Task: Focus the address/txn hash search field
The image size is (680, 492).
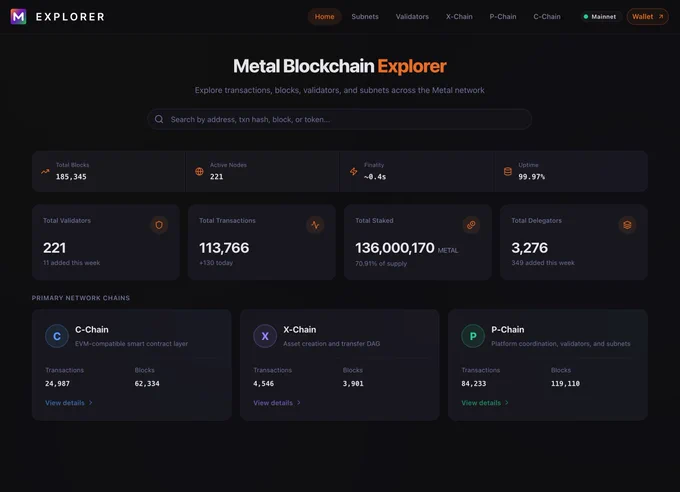Action: click(x=340, y=119)
